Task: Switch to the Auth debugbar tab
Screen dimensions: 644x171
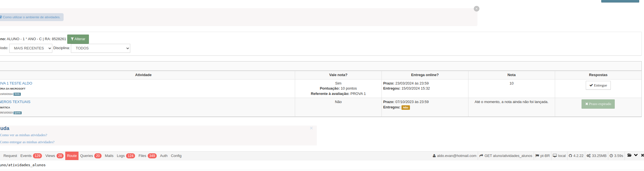Action: click(x=164, y=156)
